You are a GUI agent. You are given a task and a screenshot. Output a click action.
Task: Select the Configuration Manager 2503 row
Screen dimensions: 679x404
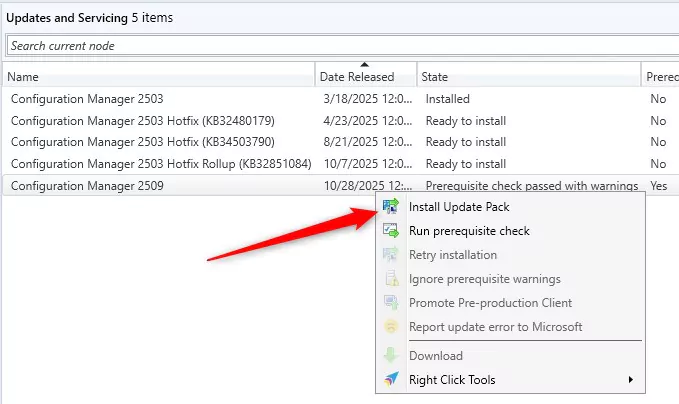click(340, 99)
